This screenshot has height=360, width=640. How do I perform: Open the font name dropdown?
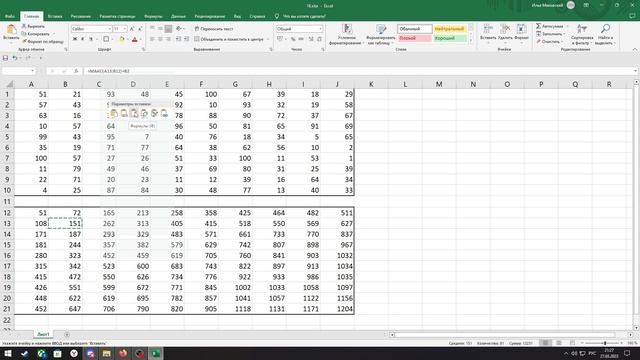tap(109, 29)
